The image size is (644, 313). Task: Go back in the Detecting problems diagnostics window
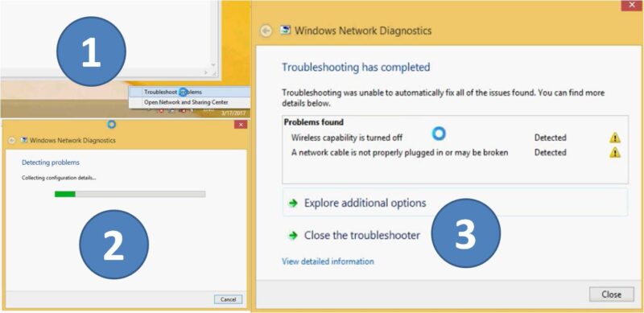12,141
